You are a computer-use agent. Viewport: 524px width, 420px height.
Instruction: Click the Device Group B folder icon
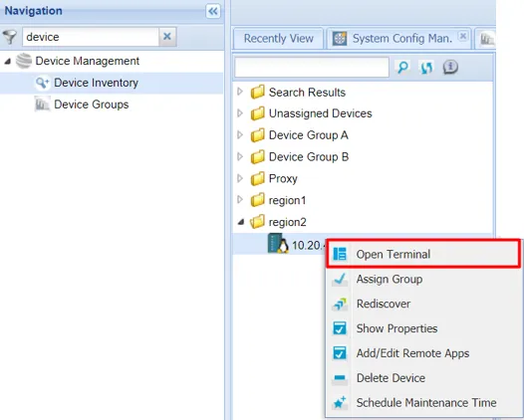[258, 157]
